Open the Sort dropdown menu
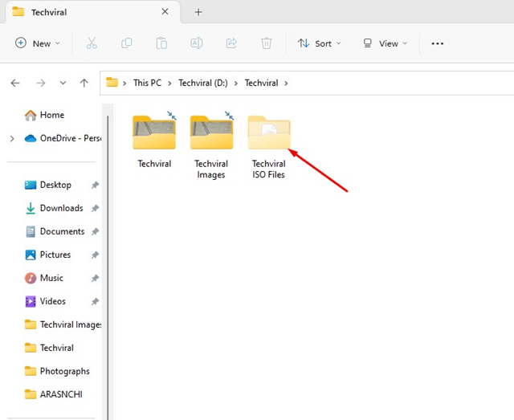 click(x=319, y=43)
